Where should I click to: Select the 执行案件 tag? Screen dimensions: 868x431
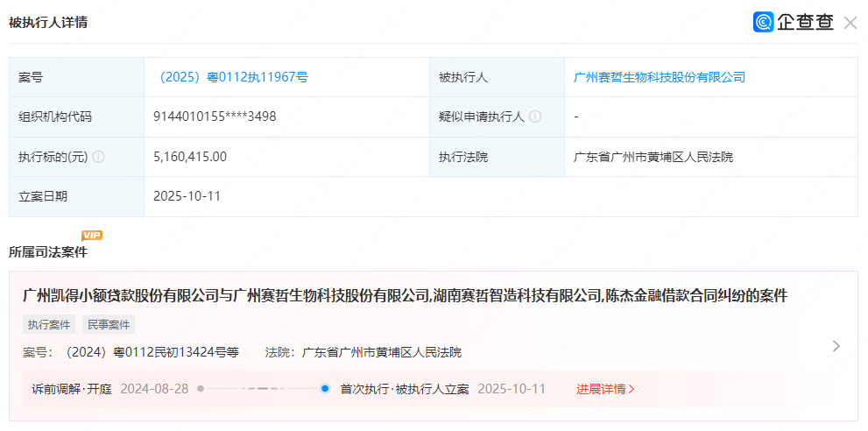[x=49, y=324]
